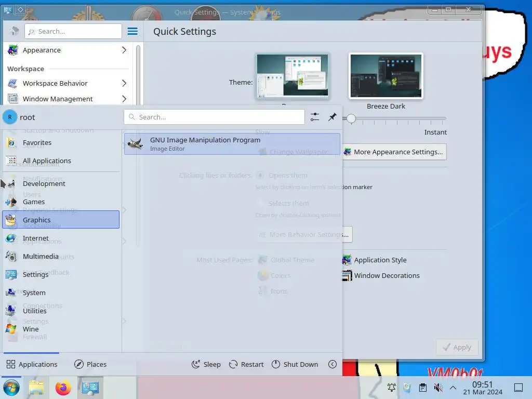532x399 pixels.
Task: Switch to Applications tab in launcher
Action: pos(32,364)
